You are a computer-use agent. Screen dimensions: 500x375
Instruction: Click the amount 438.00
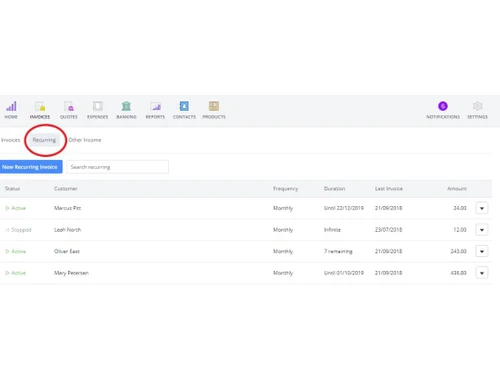[459, 273]
